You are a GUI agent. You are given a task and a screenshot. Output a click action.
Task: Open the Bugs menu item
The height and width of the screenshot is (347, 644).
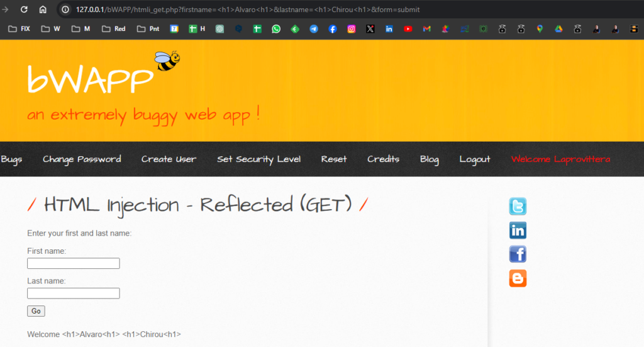click(x=11, y=159)
